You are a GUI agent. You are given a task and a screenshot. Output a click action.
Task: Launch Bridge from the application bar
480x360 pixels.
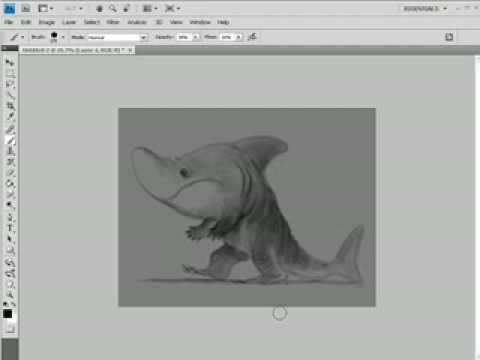click(26, 8)
